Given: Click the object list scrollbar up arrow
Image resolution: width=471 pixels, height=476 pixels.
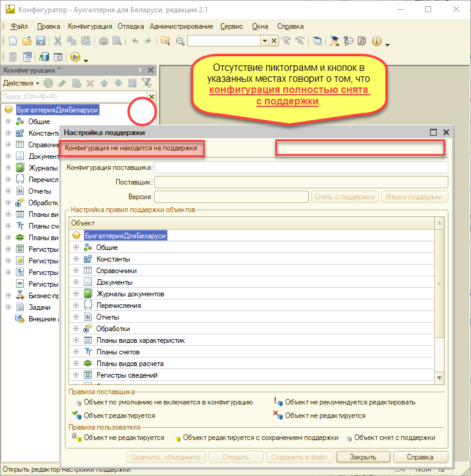Looking at the screenshot, I should click(x=439, y=223).
